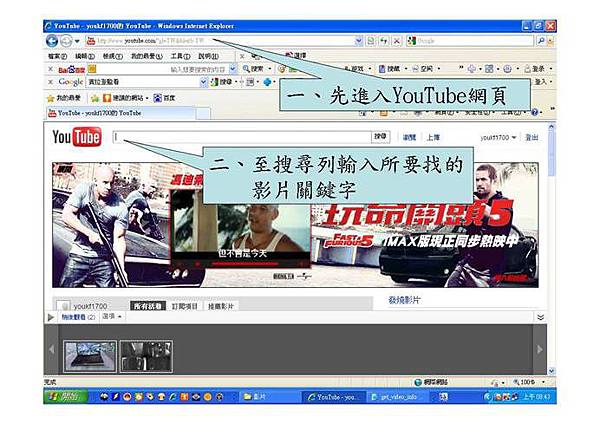Open the 說明(H) menu
Screen dimensions: 600x424
click(x=208, y=56)
